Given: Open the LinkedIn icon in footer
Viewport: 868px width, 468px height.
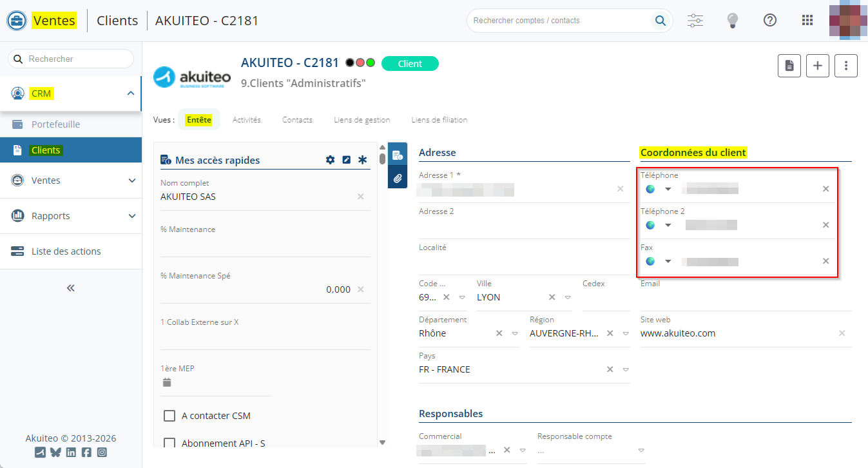Looking at the screenshot, I should (71, 453).
